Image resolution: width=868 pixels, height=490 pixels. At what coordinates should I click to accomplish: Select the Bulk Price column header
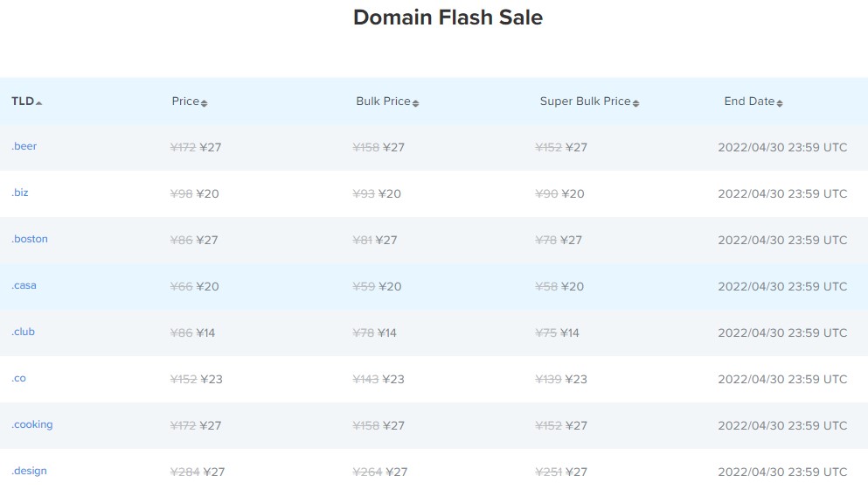[x=383, y=101]
